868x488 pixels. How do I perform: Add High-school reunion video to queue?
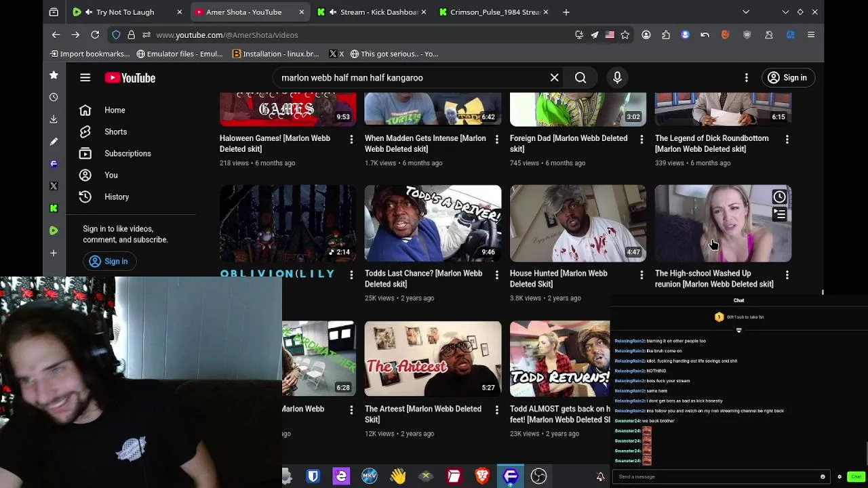pyautogui.click(x=779, y=214)
